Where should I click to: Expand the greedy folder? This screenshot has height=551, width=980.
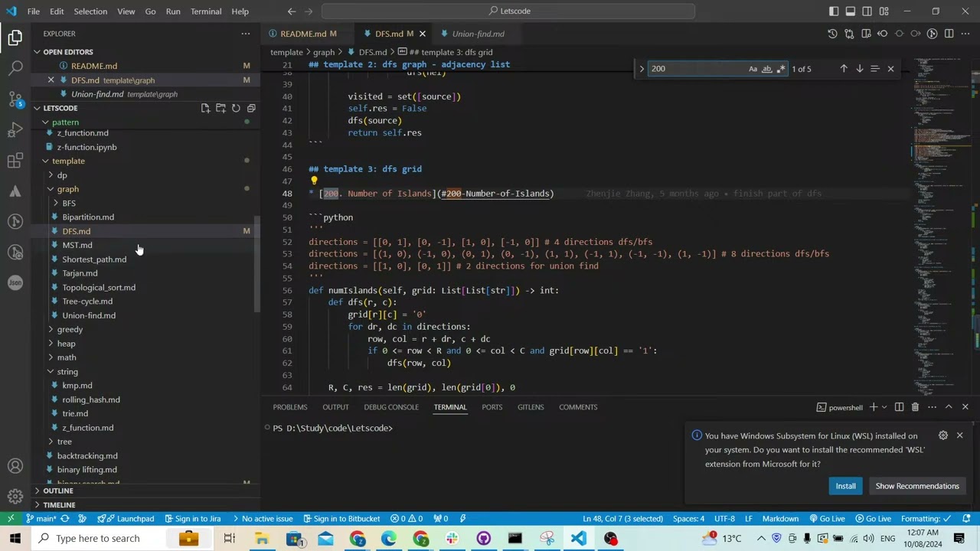[x=70, y=330]
